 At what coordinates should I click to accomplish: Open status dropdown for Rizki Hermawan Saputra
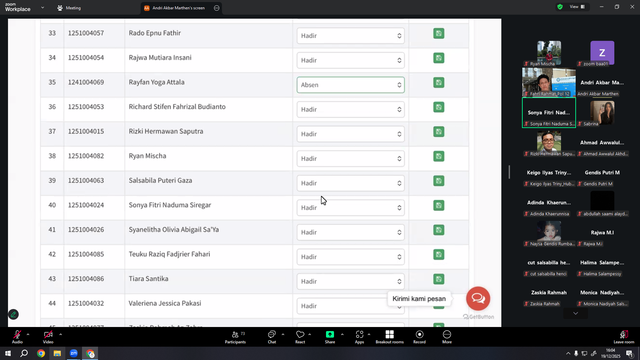pos(351,134)
